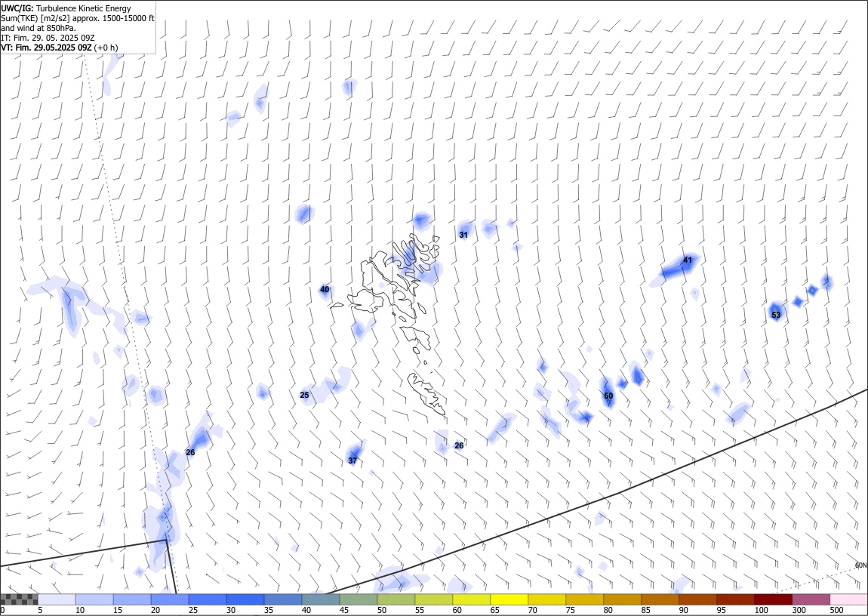Click the 'and wind at 850hPa.' text

(x=38, y=28)
